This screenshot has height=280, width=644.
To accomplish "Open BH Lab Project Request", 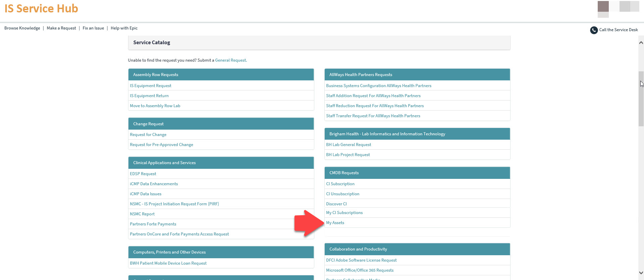I will [348, 155].
